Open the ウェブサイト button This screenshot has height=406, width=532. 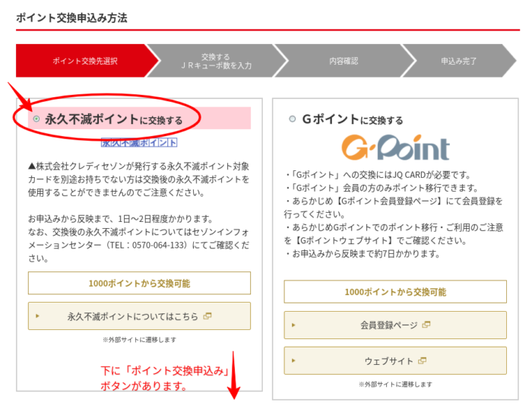click(x=395, y=360)
